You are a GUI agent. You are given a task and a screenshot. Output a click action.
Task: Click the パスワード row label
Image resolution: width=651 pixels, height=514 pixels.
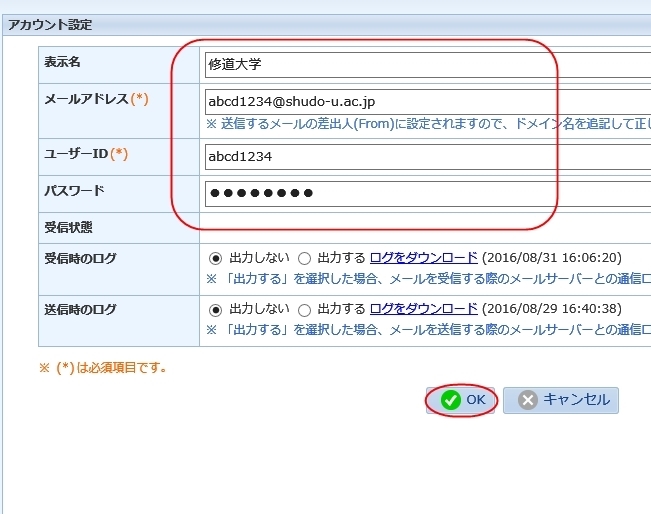click(x=74, y=190)
